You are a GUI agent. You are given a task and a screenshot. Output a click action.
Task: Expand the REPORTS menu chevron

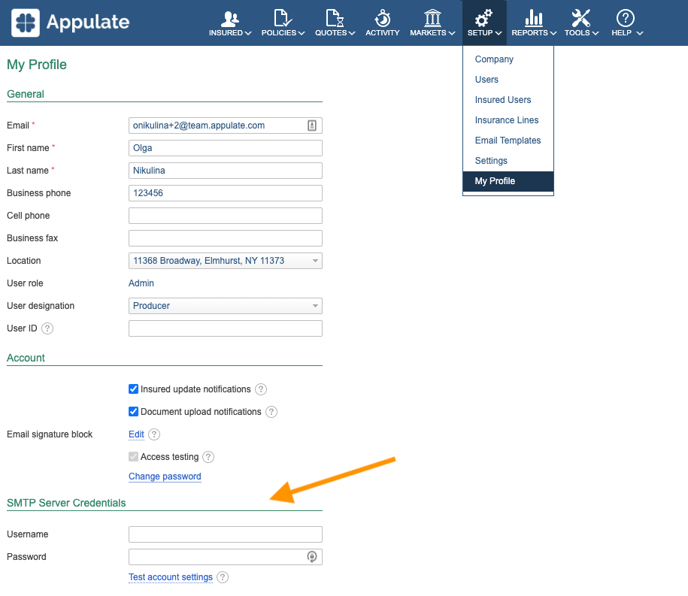[x=553, y=33]
